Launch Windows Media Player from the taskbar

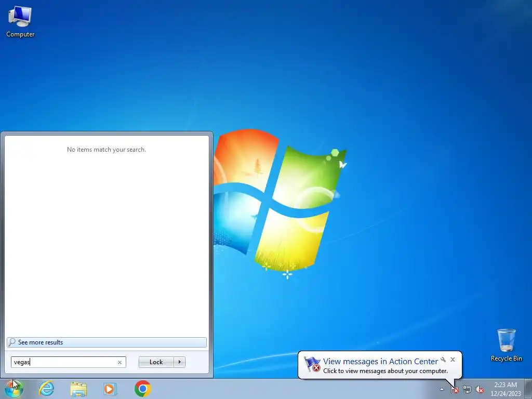point(110,389)
